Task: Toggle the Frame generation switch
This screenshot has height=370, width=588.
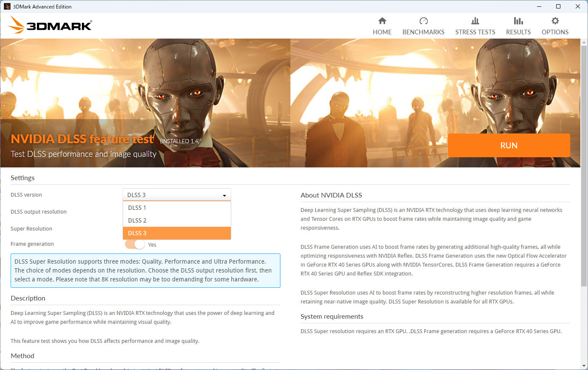Action: [x=135, y=245]
